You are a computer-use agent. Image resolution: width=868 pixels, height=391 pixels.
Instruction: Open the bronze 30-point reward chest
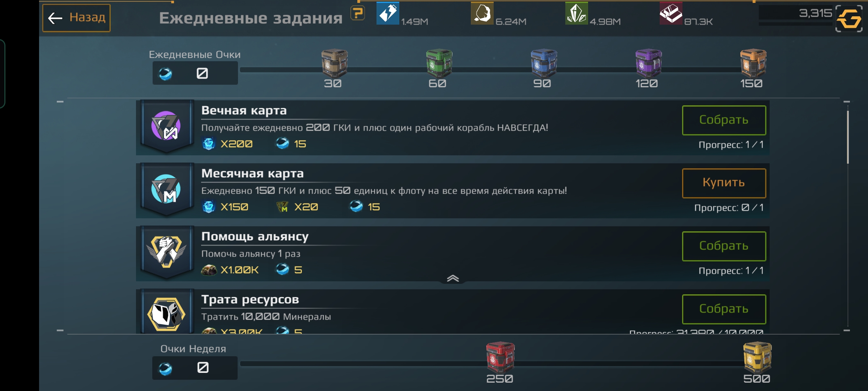click(334, 63)
